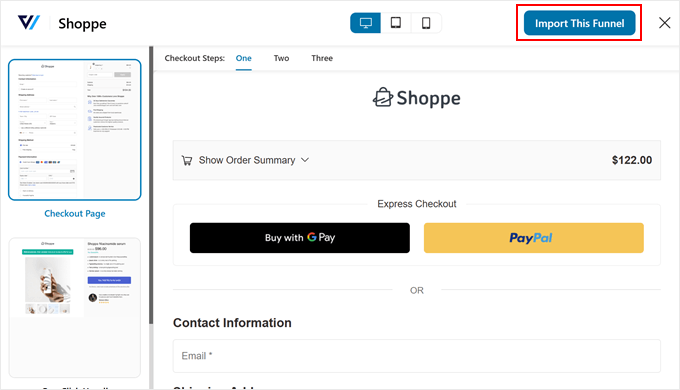Click the $122.00 order total
Image resolution: width=680 pixels, height=390 pixels.
pos(632,160)
